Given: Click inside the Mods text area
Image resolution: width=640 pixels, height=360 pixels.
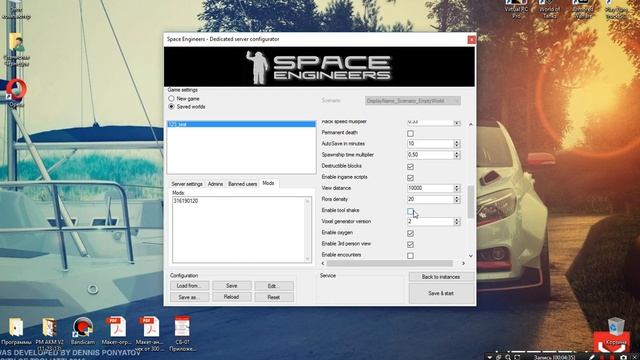Looking at the screenshot, I should click(x=242, y=229).
